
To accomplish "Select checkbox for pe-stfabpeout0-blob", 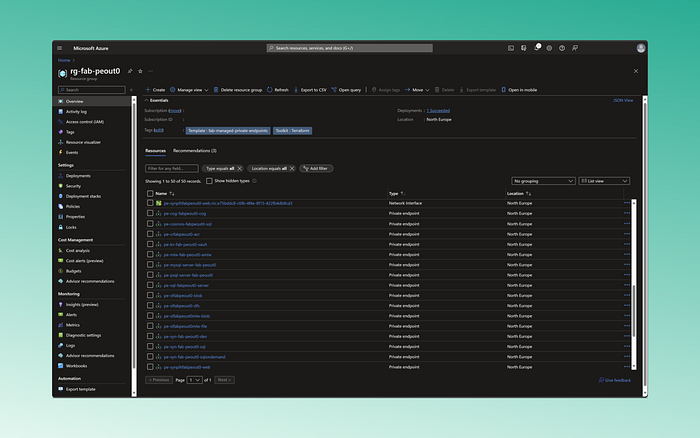I will pos(150,296).
